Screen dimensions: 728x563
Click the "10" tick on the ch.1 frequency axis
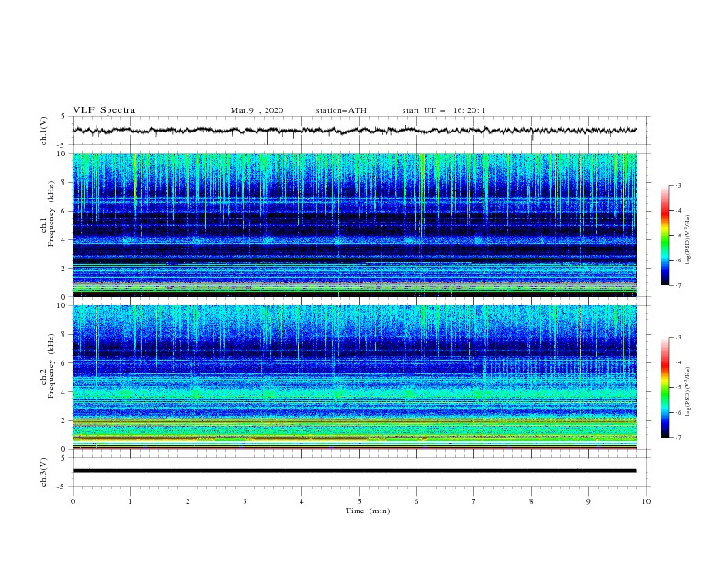point(61,154)
